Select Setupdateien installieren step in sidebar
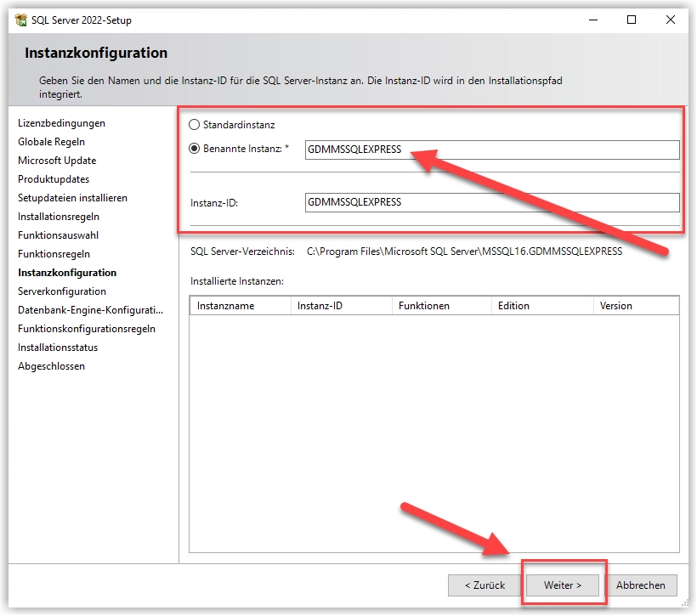The image size is (697, 616). tap(72, 198)
